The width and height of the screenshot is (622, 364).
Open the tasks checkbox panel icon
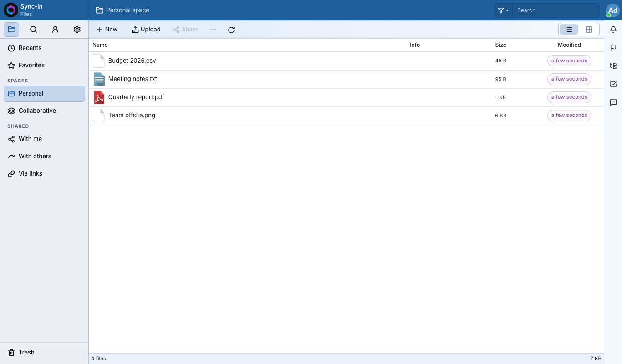coord(613,84)
